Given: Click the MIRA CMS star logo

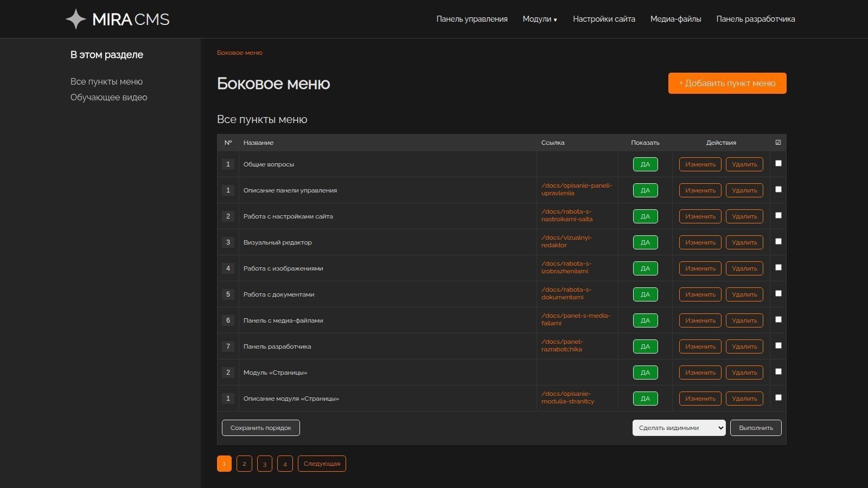Looking at the screenshot, I should click(76, 19).
